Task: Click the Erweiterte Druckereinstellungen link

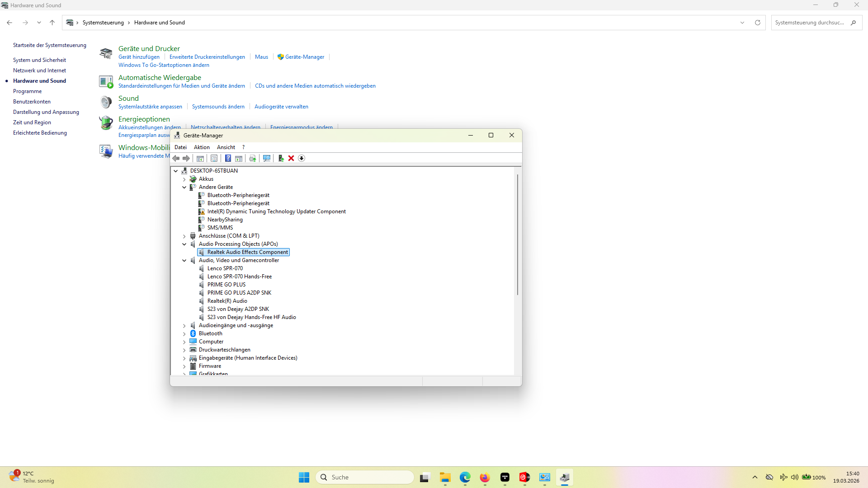Action: coord(207,57)
